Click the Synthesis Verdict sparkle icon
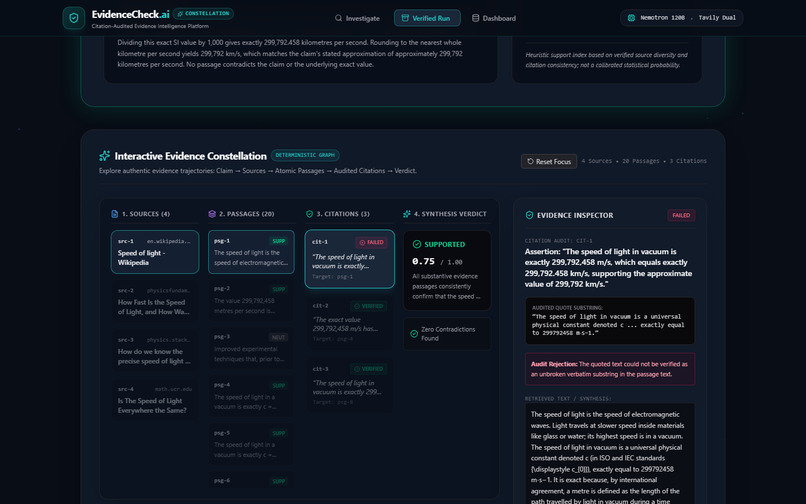 pos(407,214)
